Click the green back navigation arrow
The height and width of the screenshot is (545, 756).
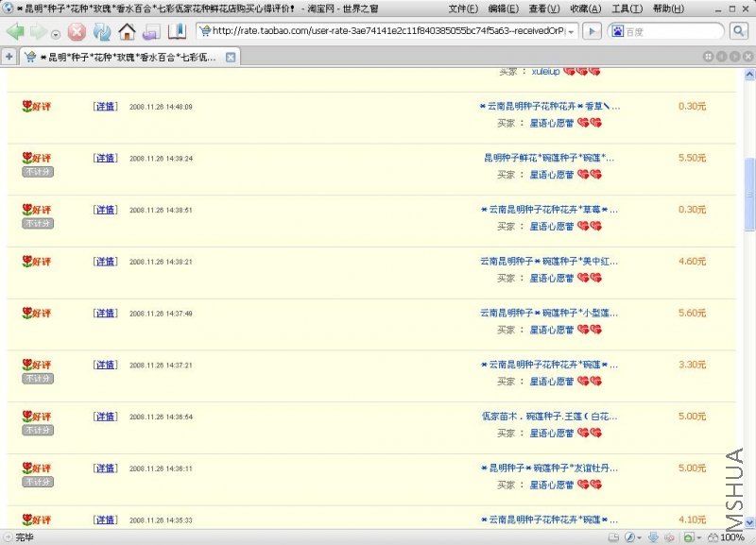pyautogui.click(x=15, y=32)
